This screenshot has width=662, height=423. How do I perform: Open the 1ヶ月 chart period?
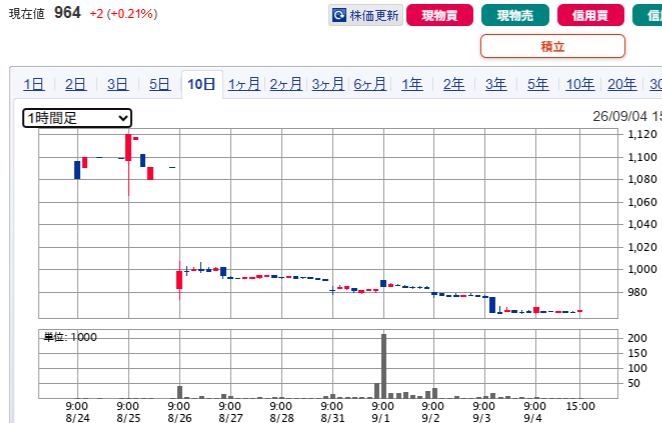244,84
